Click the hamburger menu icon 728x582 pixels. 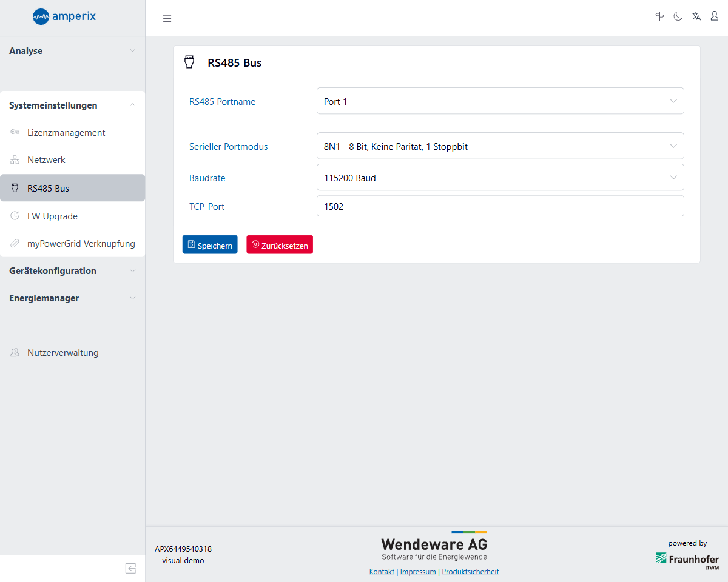click(167, 18)
